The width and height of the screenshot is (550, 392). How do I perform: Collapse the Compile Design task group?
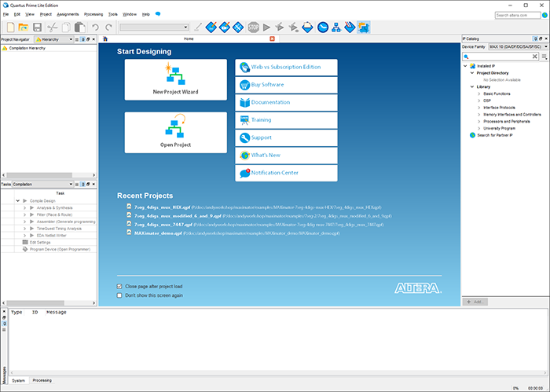click(18, 201)
